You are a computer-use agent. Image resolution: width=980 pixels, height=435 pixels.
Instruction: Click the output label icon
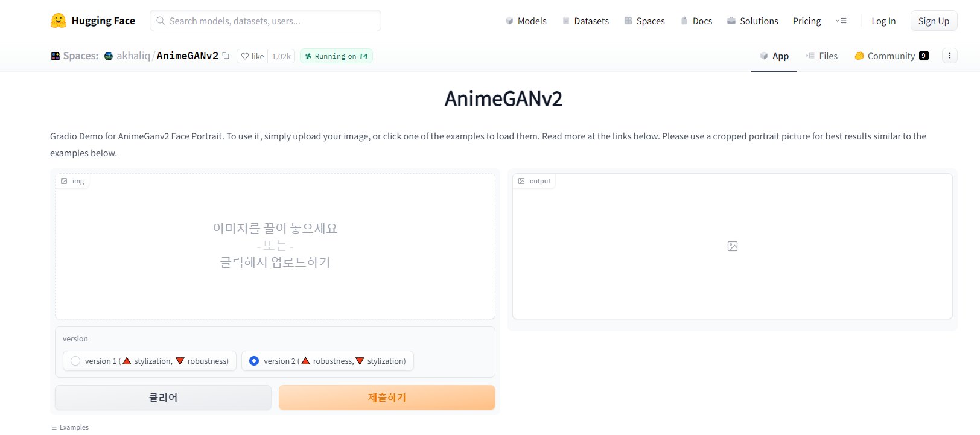point(521,181)
